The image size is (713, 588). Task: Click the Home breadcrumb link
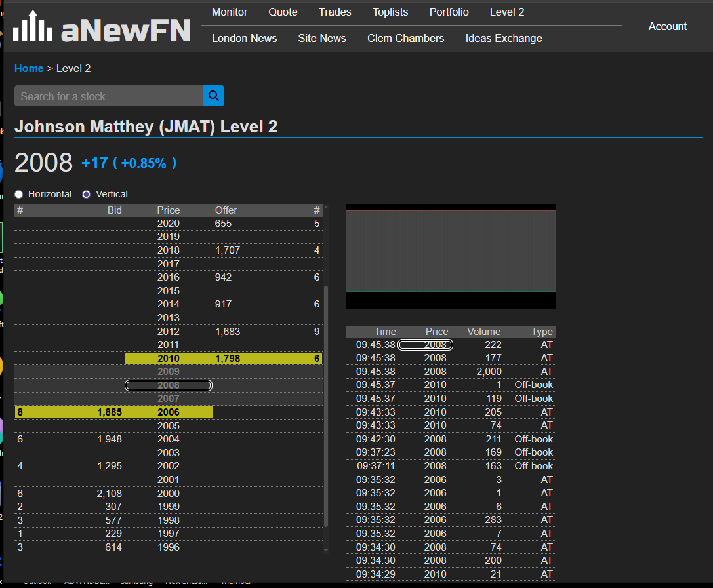[x=29, y=69]
